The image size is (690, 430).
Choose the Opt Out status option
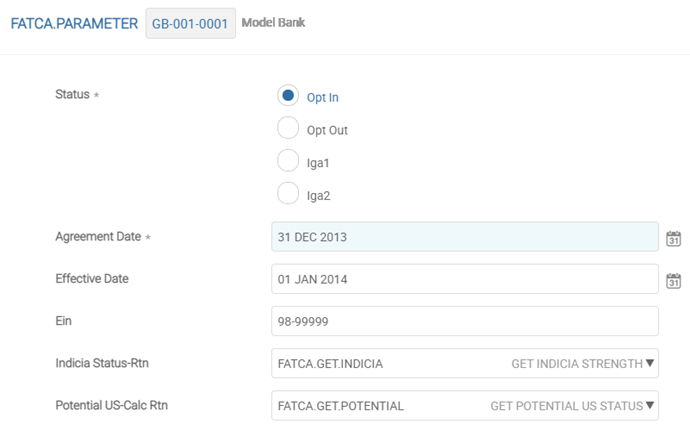[x=288, y=129]
